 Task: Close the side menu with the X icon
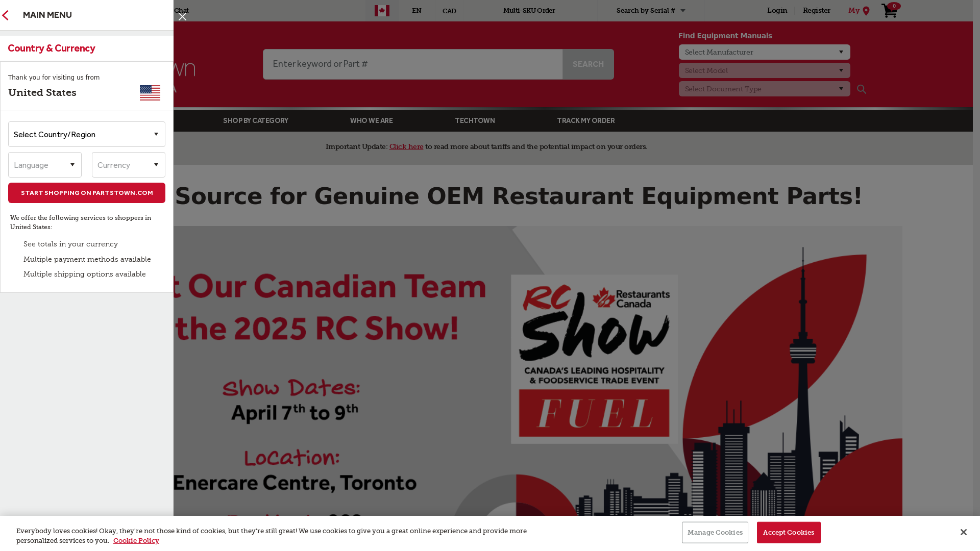(182, 17)
